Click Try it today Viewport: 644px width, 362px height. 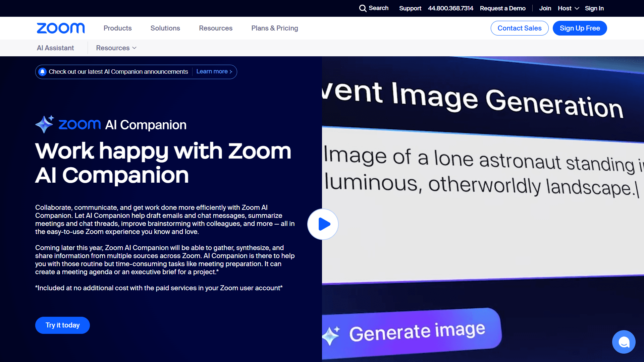62,325
